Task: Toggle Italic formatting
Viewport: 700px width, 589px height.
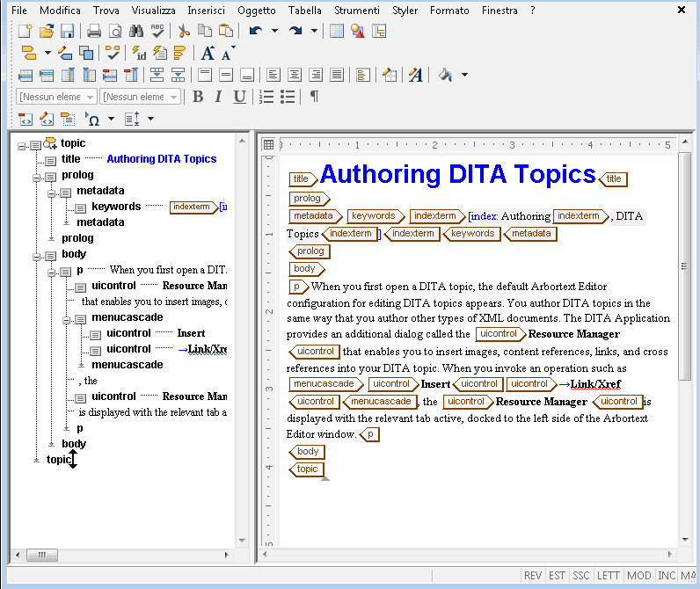Action: [x=218, y=97]
